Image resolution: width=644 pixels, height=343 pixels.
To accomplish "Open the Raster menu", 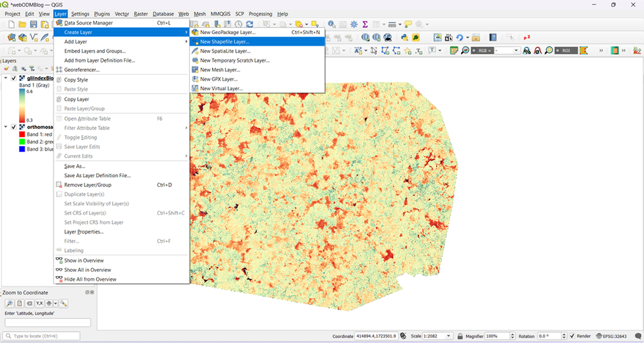I will click(x=140, y=14).
